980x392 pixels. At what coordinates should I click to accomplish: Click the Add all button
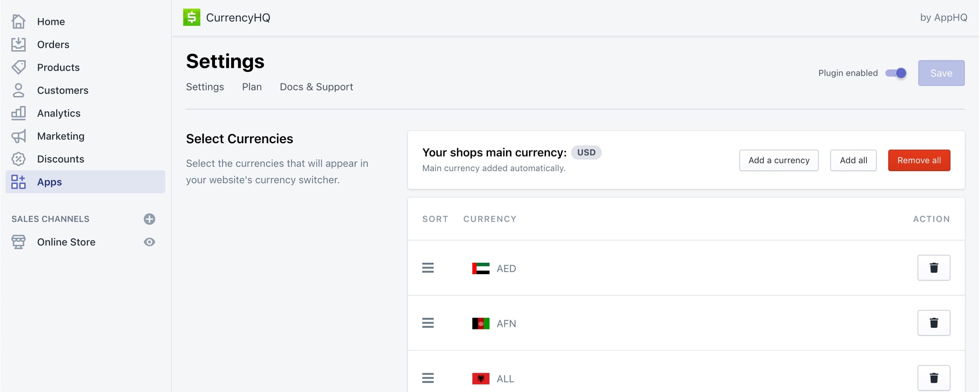pyautogui.click(x=853, y=161)
